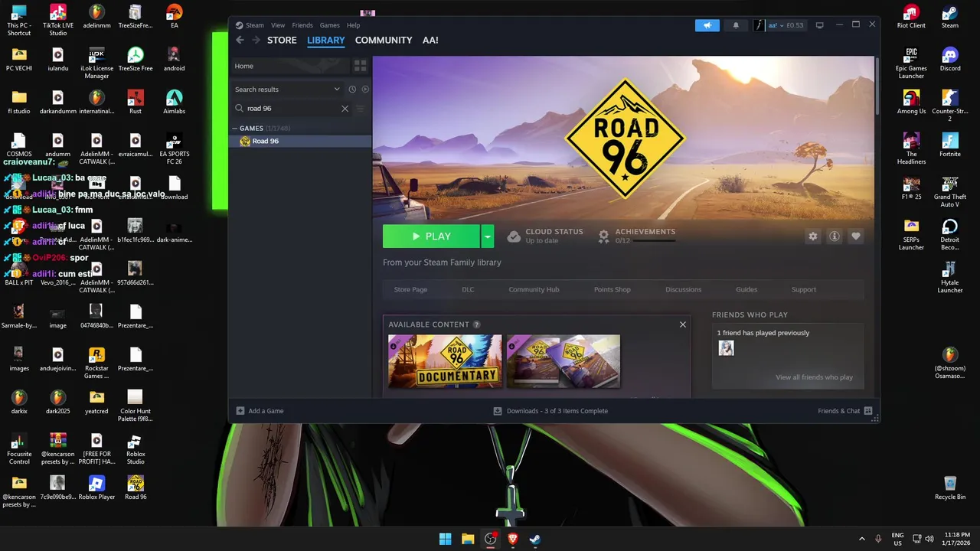Viewport: 980px width, 551px height.
Task: Open the Downloads status at window bottom
Action: [x=551, y=411]
